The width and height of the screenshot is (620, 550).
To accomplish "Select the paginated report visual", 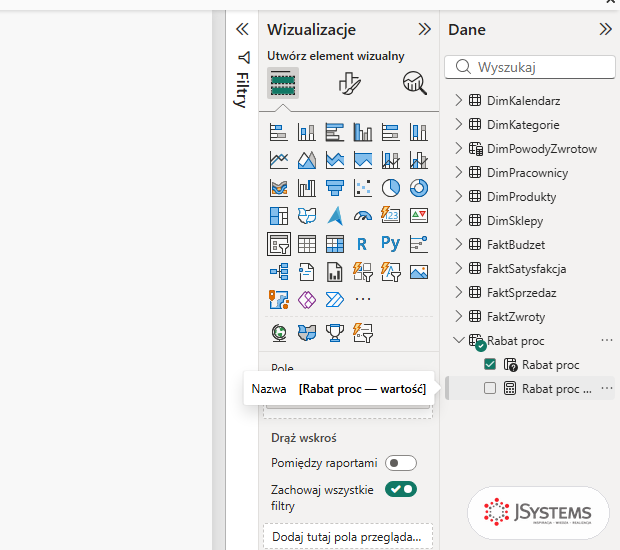I will [335, 272].
